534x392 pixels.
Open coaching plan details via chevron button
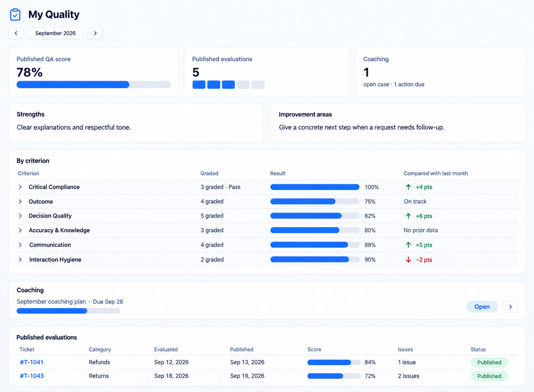click(x=510, y=307)
